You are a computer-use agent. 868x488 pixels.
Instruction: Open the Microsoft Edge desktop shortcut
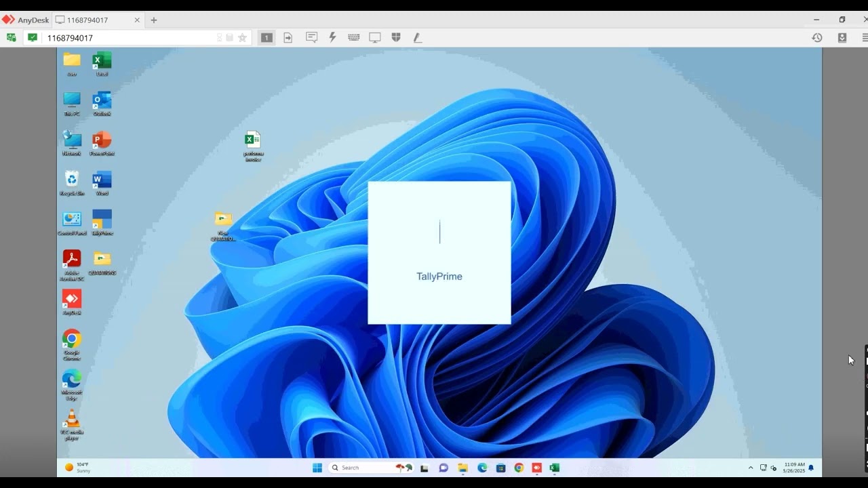(x=72, y=385)
